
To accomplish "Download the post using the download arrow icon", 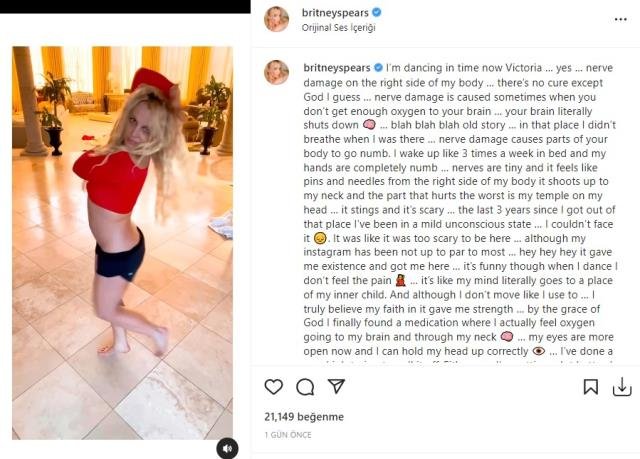I will click(x=622, y=387).
